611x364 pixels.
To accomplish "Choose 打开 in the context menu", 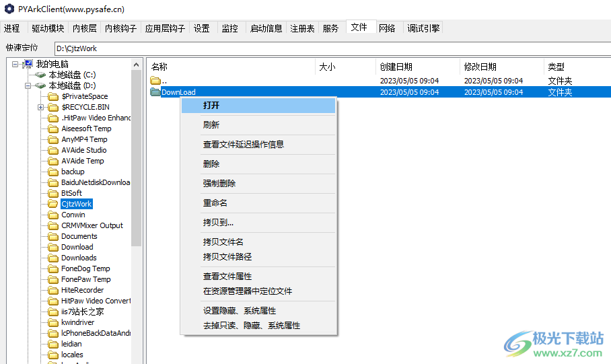I will [258, 106].
